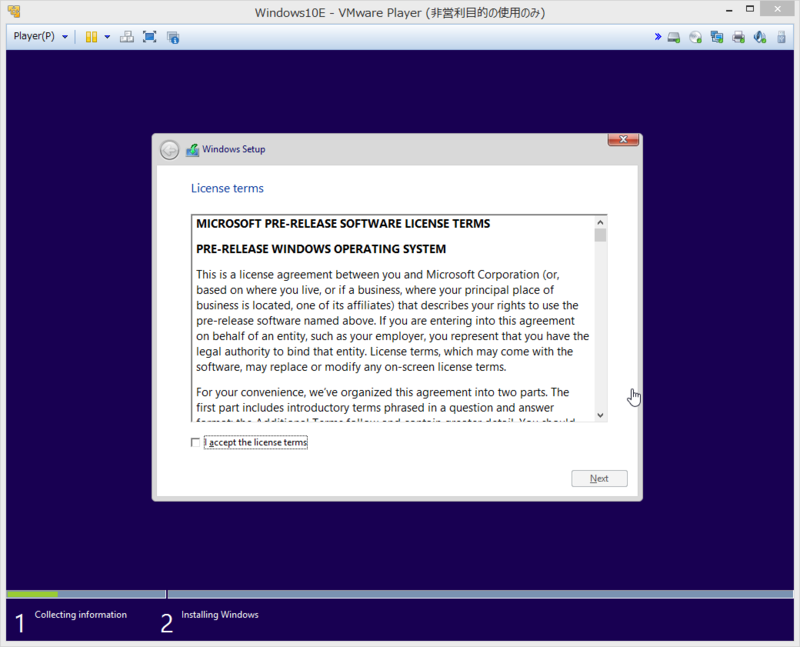Click the pause virtual machine icon
Viewport: 800px width, 647px height.
tap(91, 37)
